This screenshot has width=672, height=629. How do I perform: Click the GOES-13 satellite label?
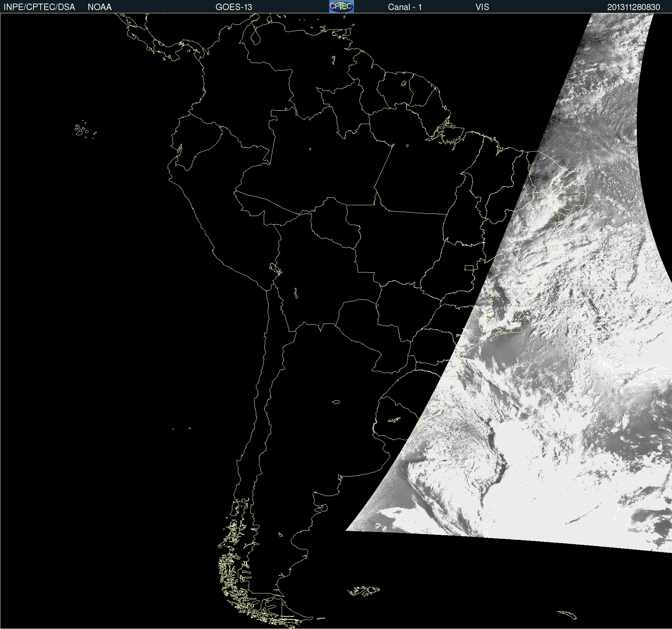pos(234,7)
